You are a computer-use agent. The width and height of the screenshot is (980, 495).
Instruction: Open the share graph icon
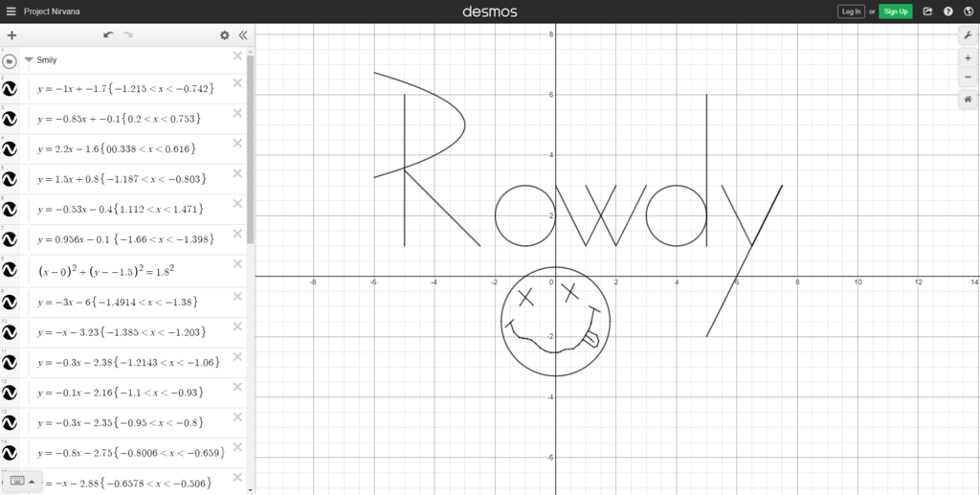[x=927, y=11]
